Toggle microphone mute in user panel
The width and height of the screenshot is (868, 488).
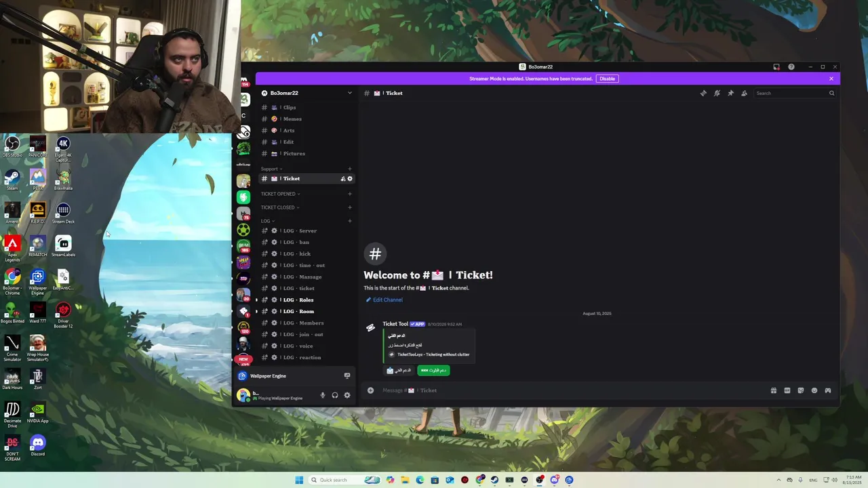pyautogui.click(x=323, y=395)
